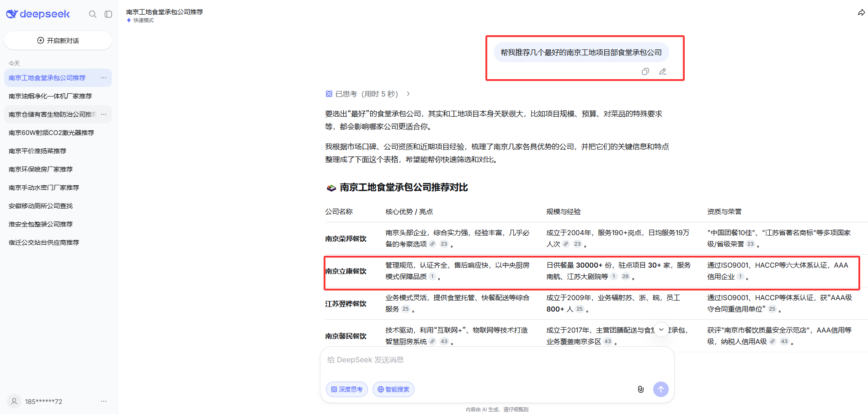
Task: Click the 规模与经验 column header
Action: coord(564,211)
